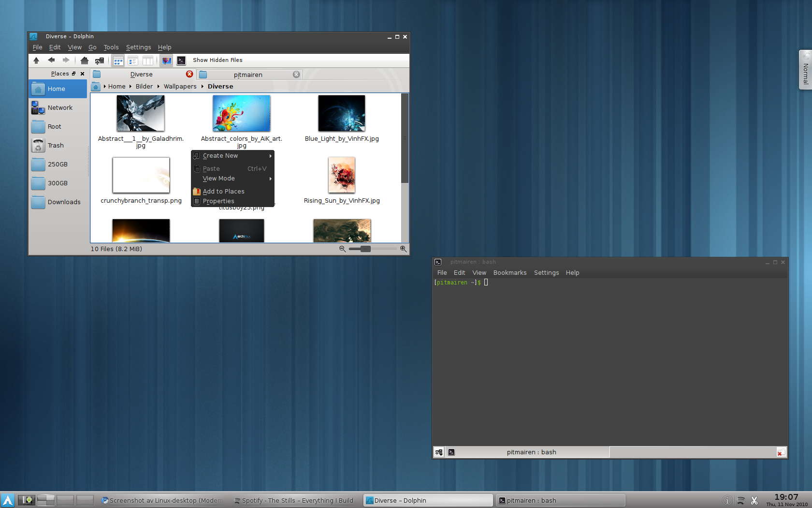This screenshot has width=812, height=508.
Task: Click Klipper scissors icon in system tray
Action: pos(754,501)
